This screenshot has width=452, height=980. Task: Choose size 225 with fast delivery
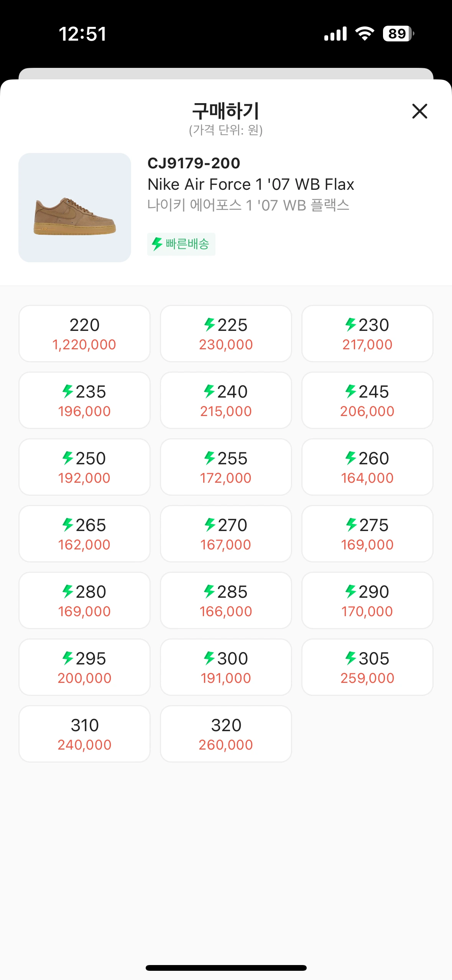(x=226, y=334)
